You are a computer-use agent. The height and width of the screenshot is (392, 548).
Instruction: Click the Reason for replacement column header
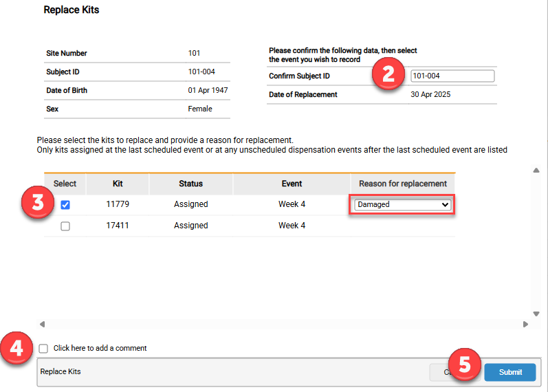coord(402,184)
